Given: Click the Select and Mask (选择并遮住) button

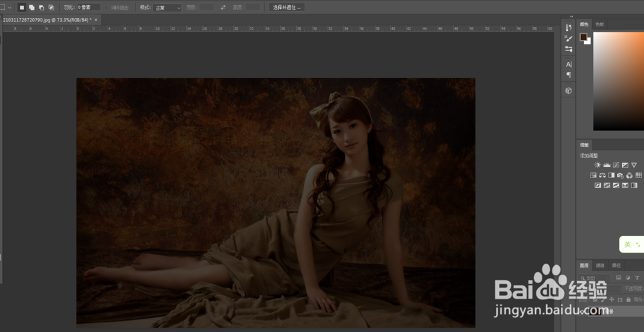Looking at the screenshot, I should point(287,7).
